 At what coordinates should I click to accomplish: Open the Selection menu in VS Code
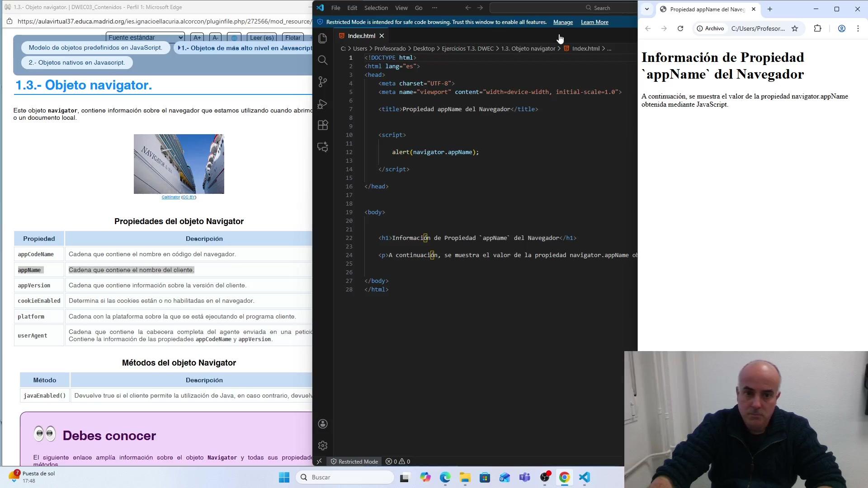376,8
